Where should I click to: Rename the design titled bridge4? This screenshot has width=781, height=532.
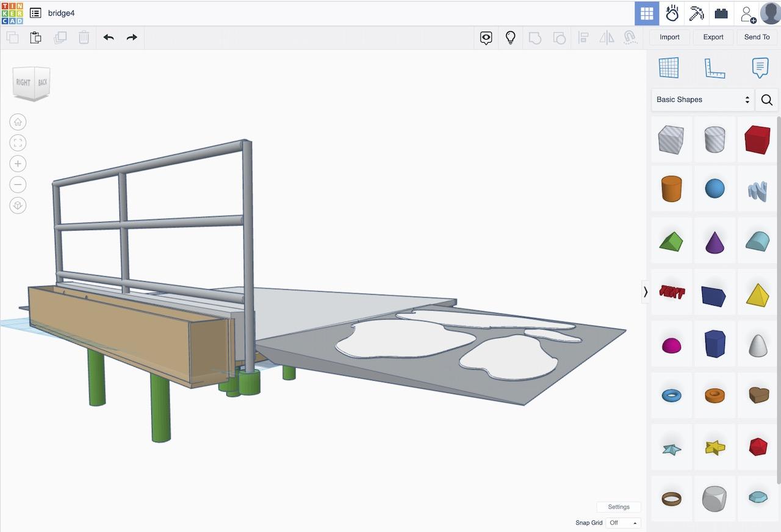point(62,13)
